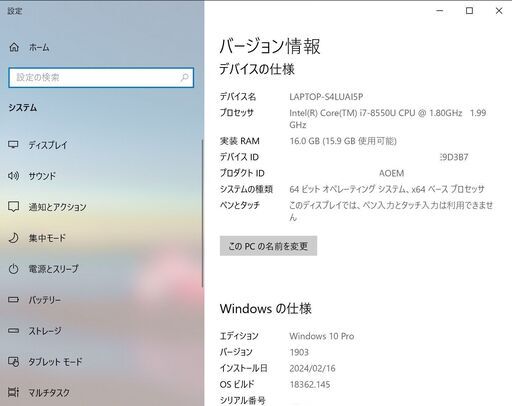This screenshot has height=406, width=512.
Task: Click the Multitasking icon
Action: (x=13, y=392)
